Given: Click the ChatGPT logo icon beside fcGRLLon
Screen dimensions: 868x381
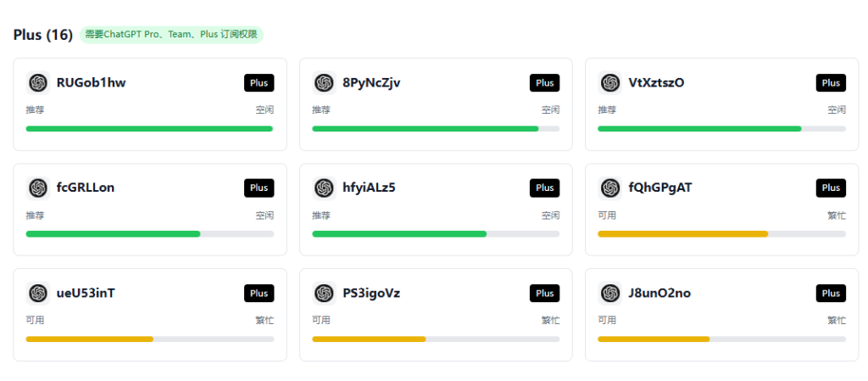Looking at the screenshot, I should pyautogui.click(x=37, y=188).
